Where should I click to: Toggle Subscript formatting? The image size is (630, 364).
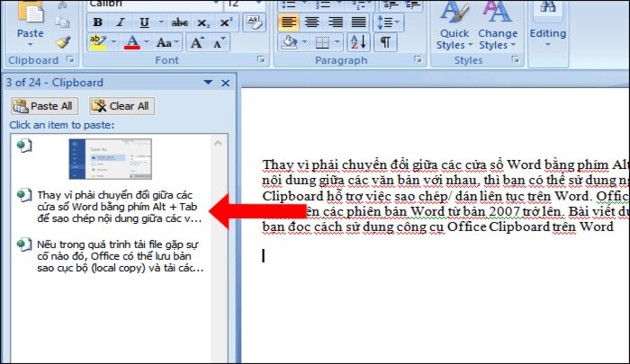203,22
